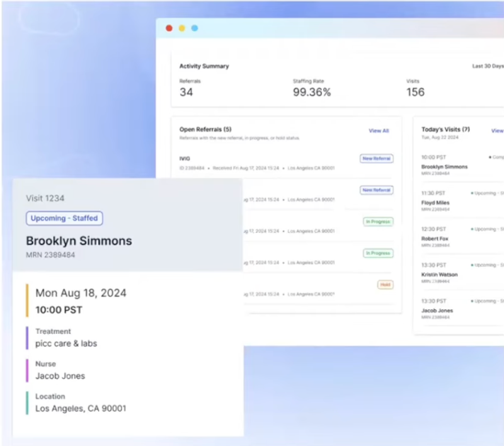This screenshot has height=446, width=504.
Task: Open View All link in Open Referrals
Action: tap(379, 131)
